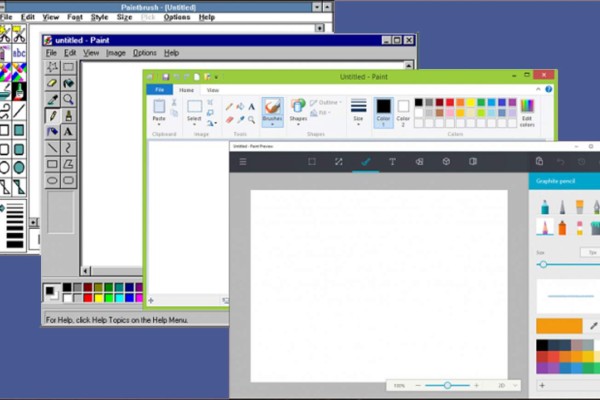Open the Text tool in Paint Preview toolbar
Viewport: 600px width, 400px height.
point(392,162)
